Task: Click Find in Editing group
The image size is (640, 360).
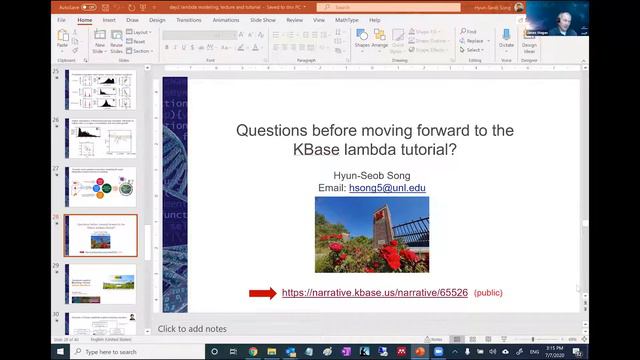Action: (x=469, y=31)
